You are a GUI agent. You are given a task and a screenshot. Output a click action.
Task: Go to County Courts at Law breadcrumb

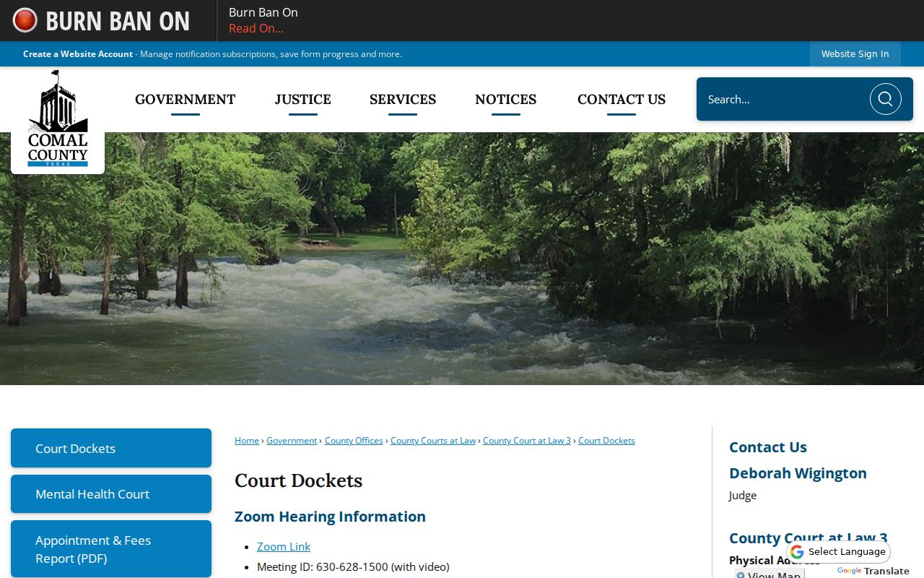[x=433, y=441]
